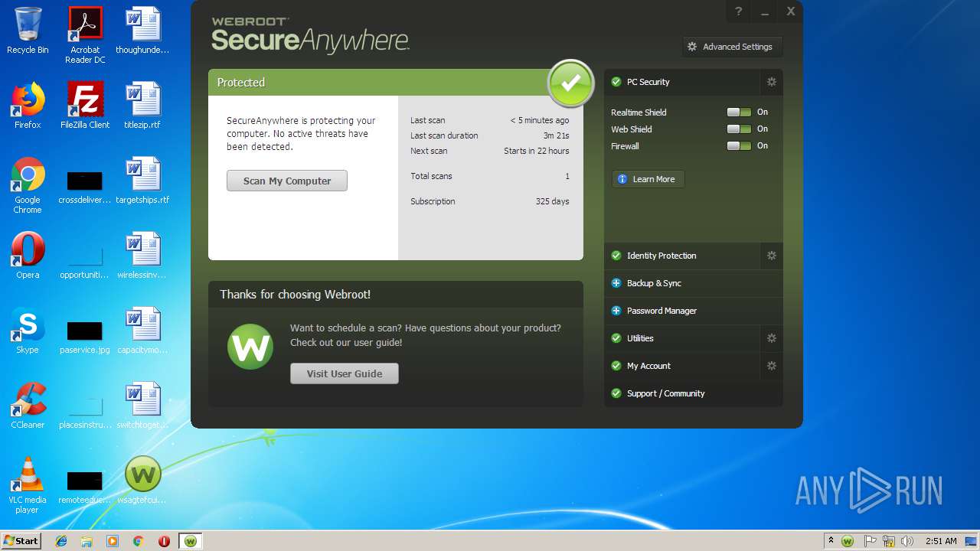The width and height of the screenshot is (980, 551).
Task: Open My Account settings gear
Action: coord(772,366)
